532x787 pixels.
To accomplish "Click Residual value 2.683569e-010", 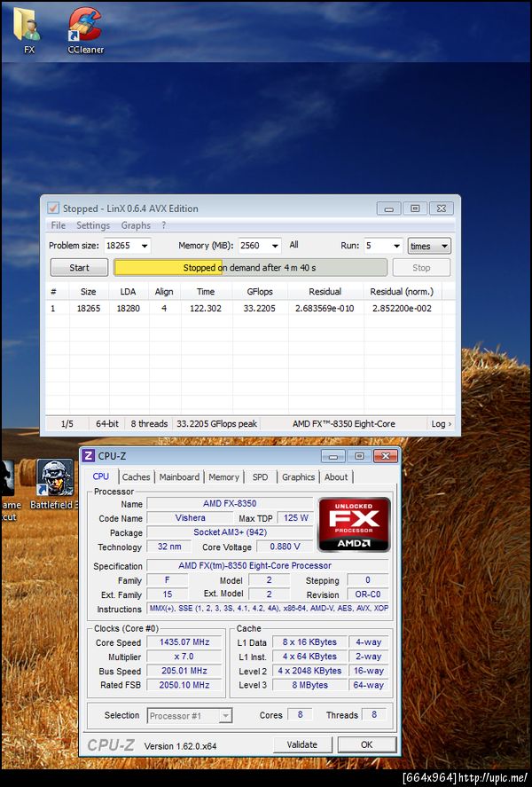I will click(325, 308).
